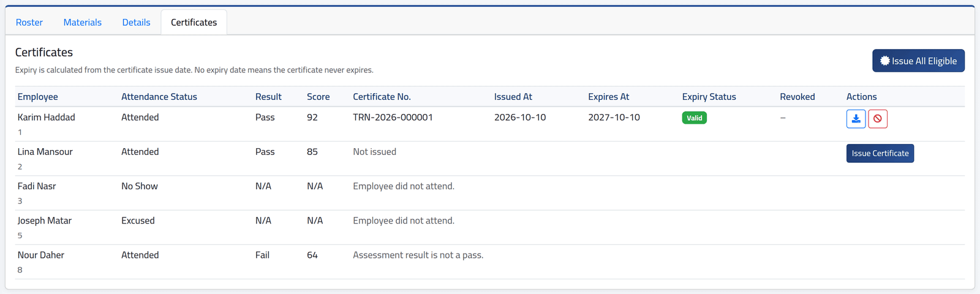Viewport: 980px width, 294px height.
Task: Click the Certificate No. column header
Action: (382, 97)
